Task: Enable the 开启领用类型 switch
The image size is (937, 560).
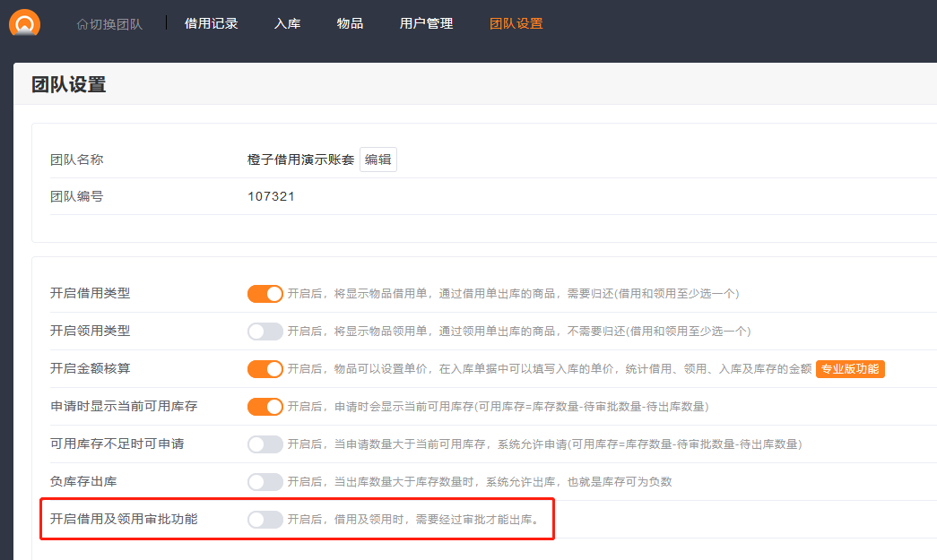Action: (265, 332)
